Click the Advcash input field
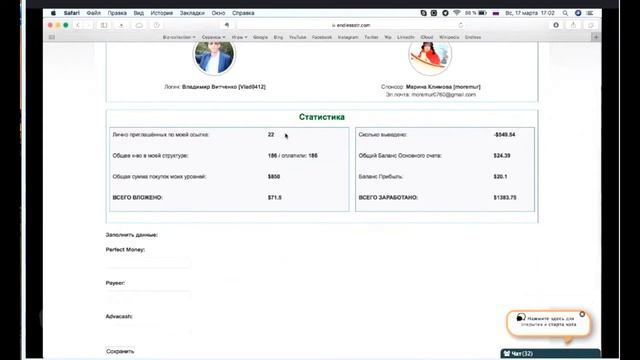The height and width of the screenshot is (360, 640). (x=148, y=330)
